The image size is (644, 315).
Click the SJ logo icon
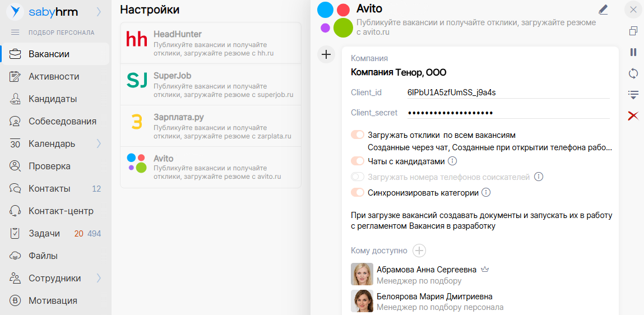pyautogui.click(x=137, y=81)
